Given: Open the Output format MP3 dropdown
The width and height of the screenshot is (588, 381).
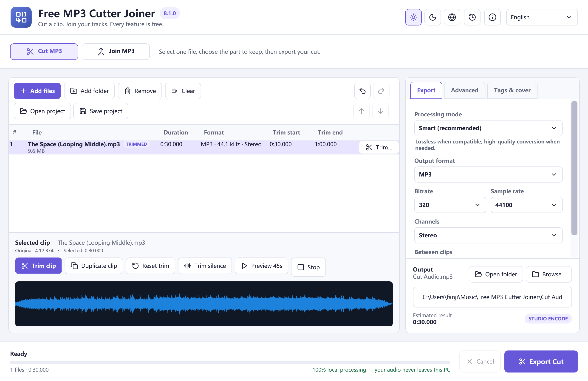Looking at the screenshot, I should tap(488, 175).
